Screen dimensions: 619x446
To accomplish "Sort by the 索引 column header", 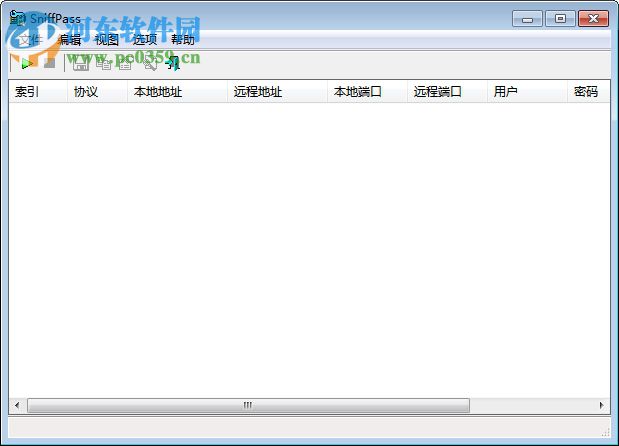I will 38,92.
